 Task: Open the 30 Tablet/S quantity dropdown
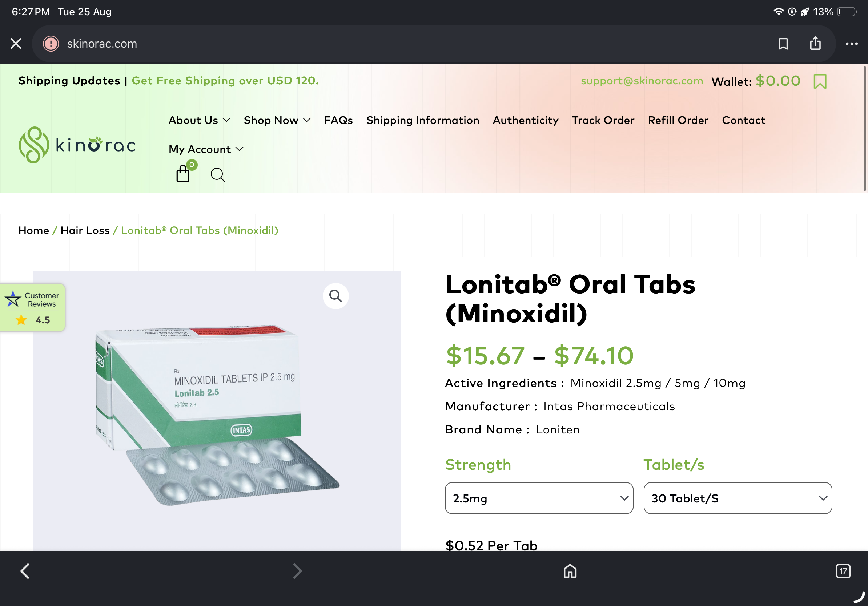(x=738, y=498)
